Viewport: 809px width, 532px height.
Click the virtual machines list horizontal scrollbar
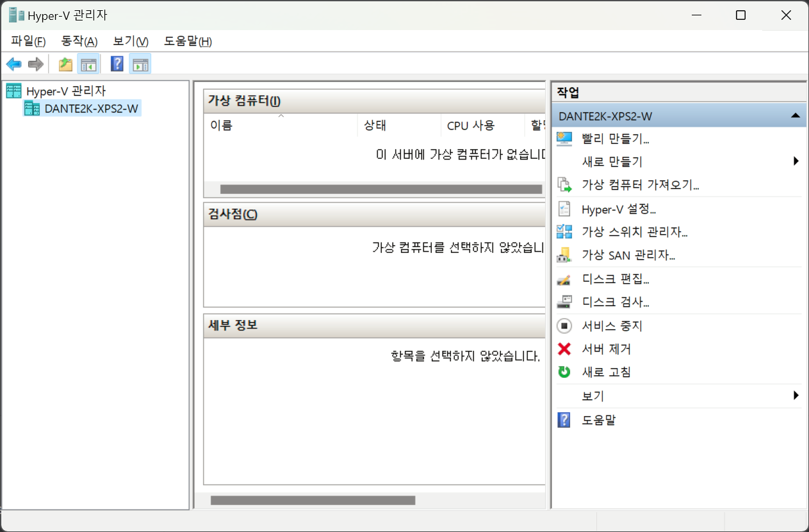(381, 189)
